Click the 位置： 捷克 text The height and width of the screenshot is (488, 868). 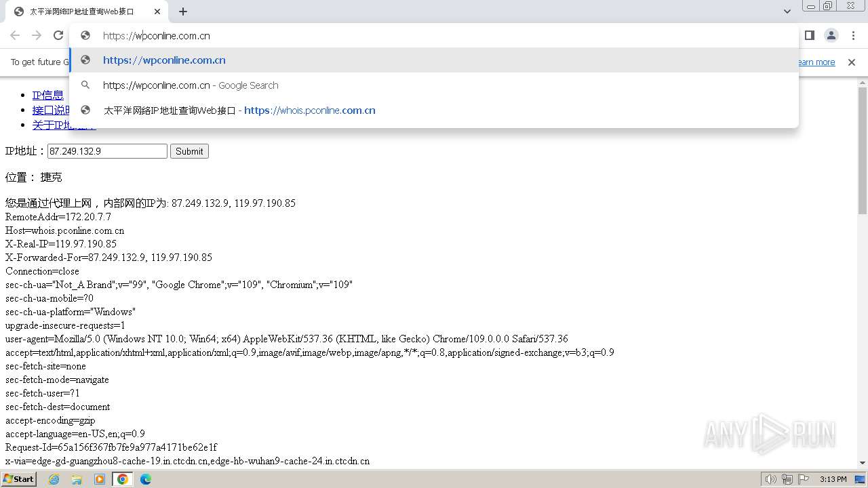click(33, 178)
